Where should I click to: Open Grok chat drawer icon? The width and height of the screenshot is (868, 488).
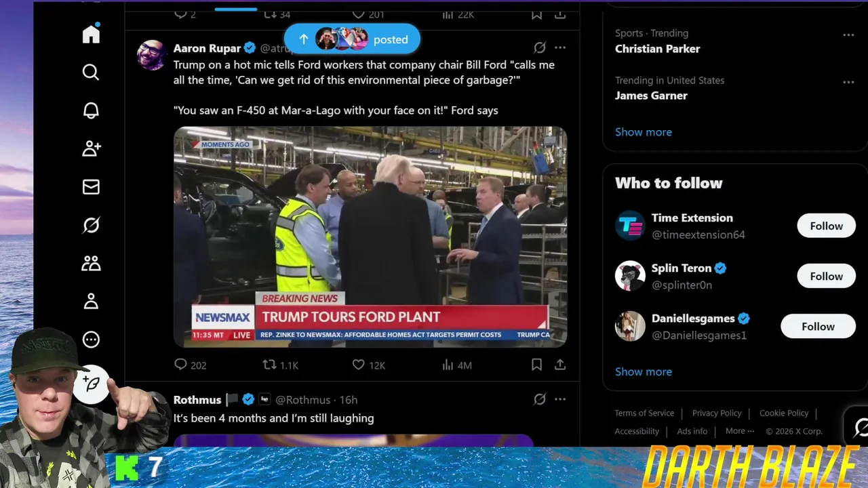(860, 428)
